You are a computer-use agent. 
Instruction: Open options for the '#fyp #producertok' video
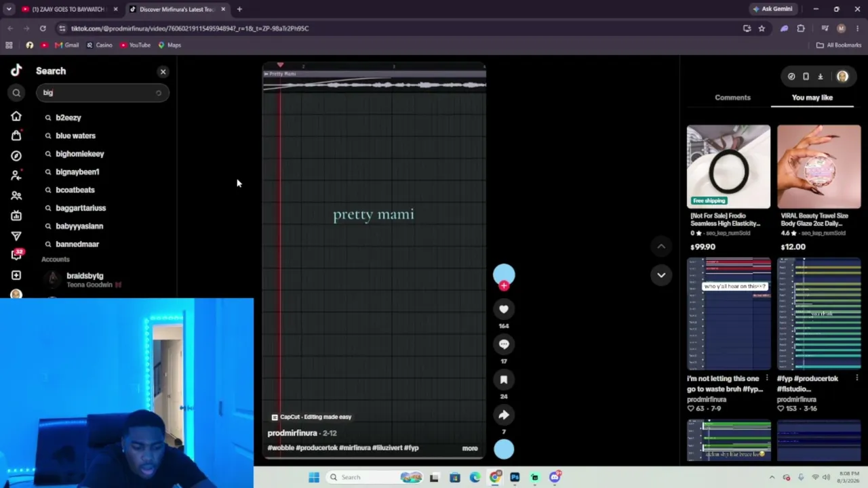tap(857, 378)
